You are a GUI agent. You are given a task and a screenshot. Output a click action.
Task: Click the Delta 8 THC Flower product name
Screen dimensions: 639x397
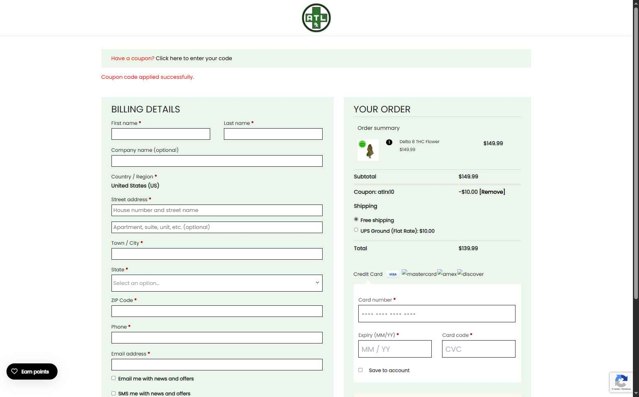click(419, 142)
